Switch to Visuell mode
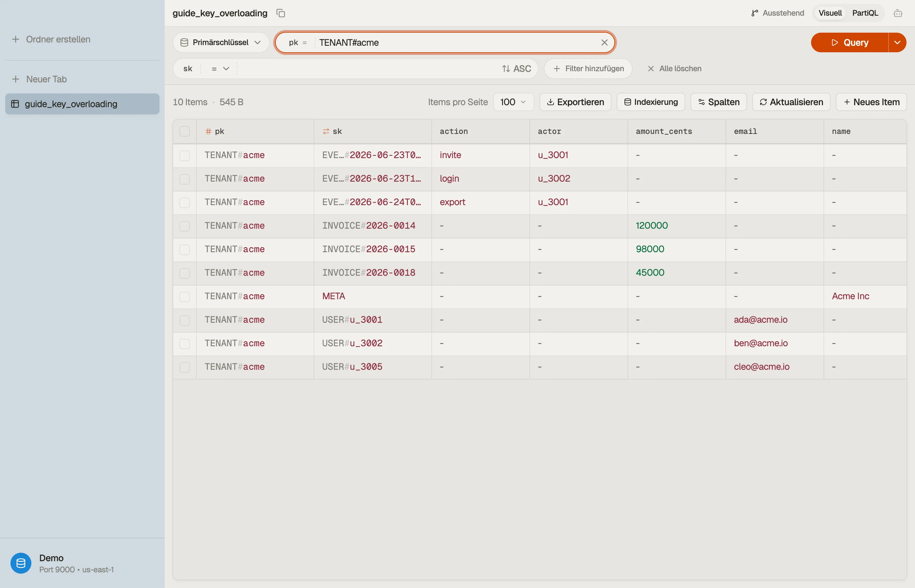Viewport: 915px width, 588px height. tap(830, 13)
